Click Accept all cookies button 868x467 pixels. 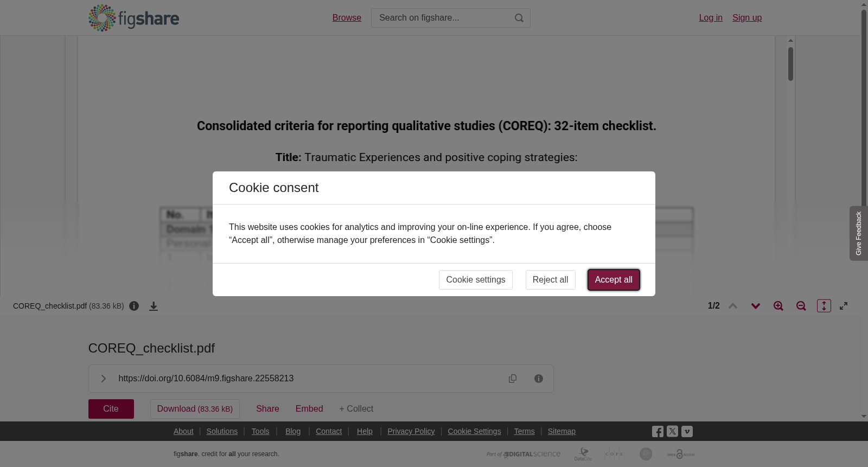[614, 280]
